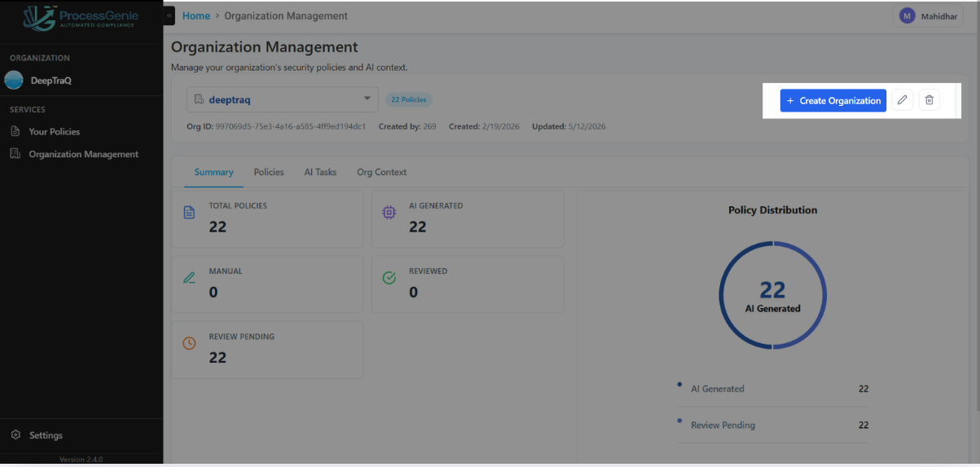Click the dropdown arrow of organization selector
Image resolution: width=980 pixels, height=467 pixels.
[367, 99]
